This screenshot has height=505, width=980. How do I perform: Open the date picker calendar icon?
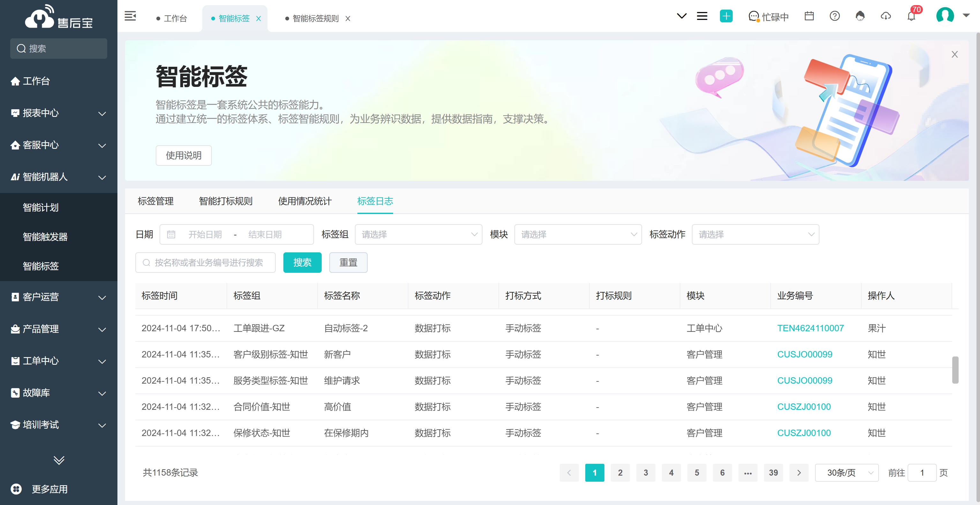pos(171,234)
